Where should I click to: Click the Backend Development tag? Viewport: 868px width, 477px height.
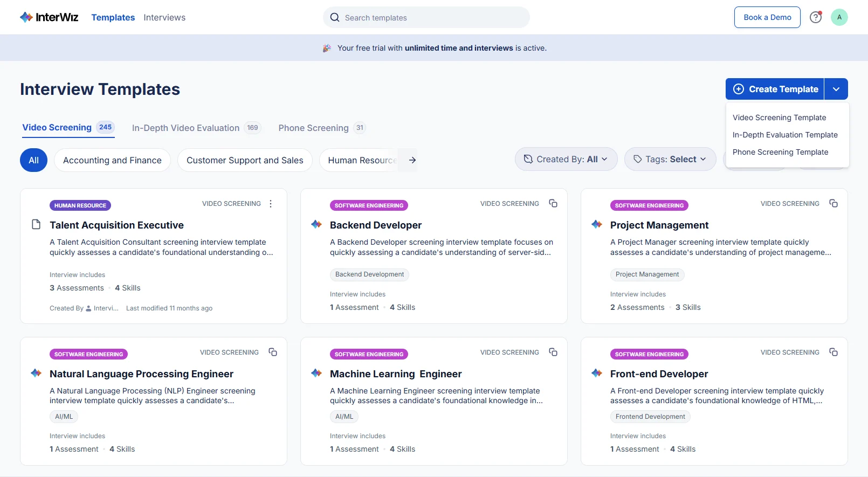pyautogui.click(x=369, y=274)
